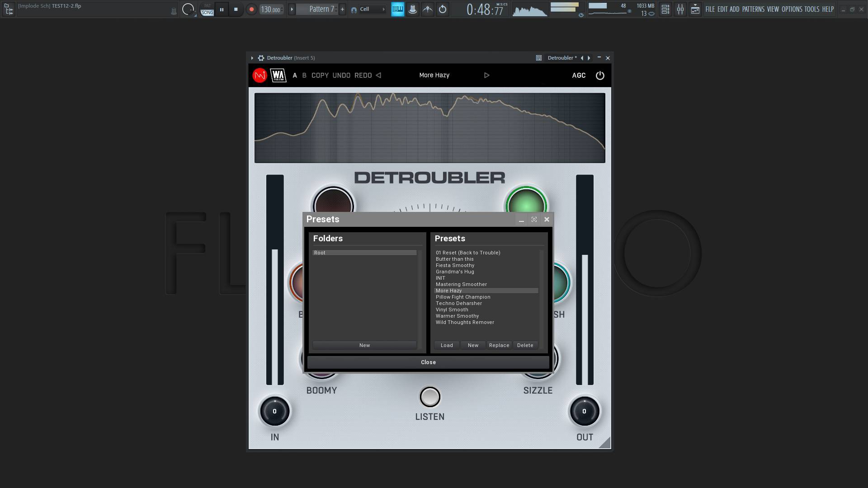
Task: Open the piano roll view icon
Action: coord(695,9)
